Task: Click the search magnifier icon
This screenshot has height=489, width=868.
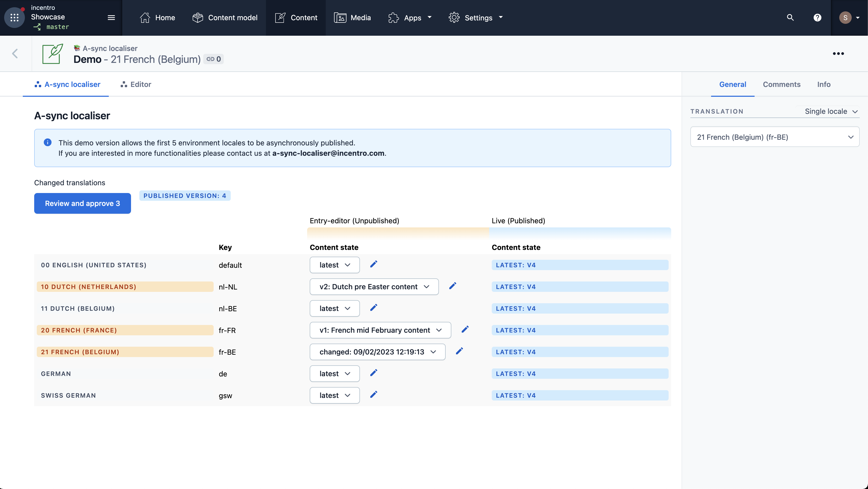Action: click(789, 17)
